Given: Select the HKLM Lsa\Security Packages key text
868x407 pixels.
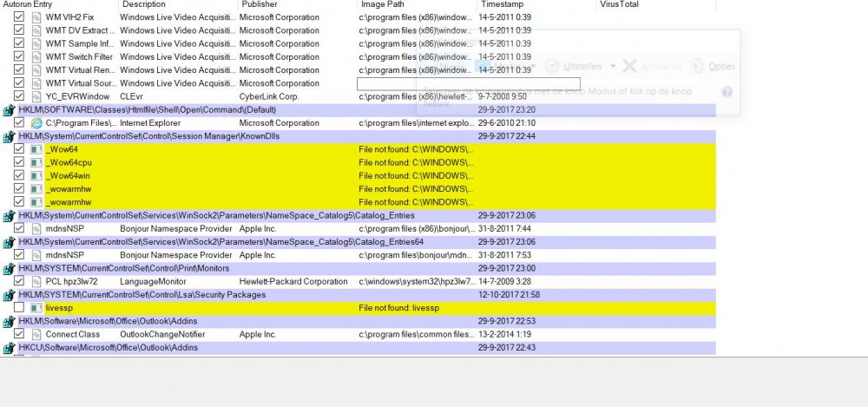Looking at the screenshot, I should [142, 295].
